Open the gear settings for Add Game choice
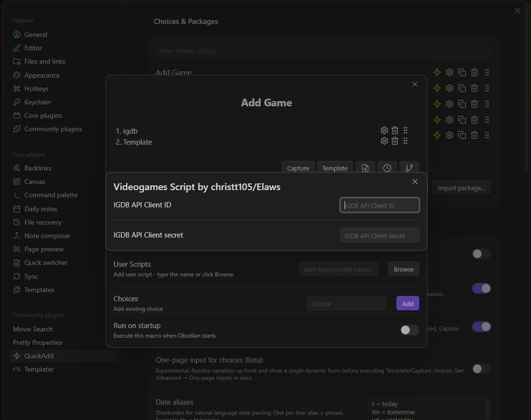The height and width of the screenshot is (420, 531). [450, 72]
